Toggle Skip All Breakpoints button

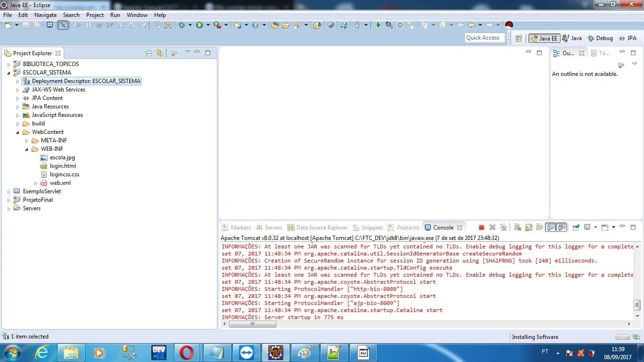[x=63, y=25]
